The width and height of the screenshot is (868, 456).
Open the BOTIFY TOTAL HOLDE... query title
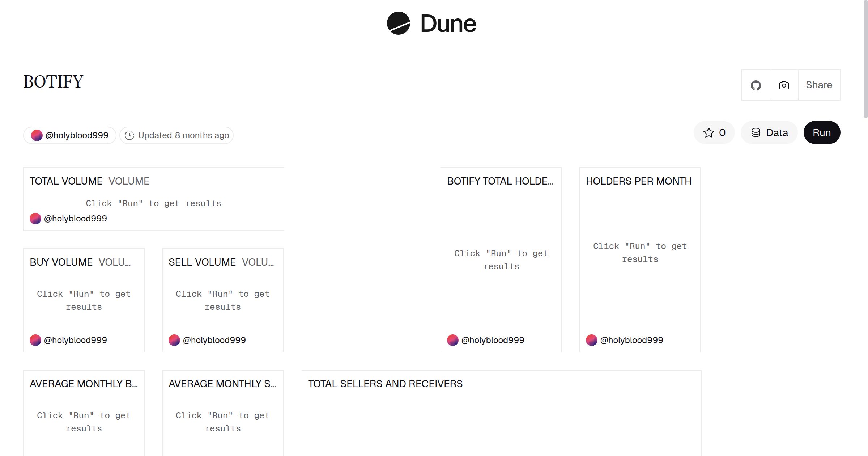point(500,181)
